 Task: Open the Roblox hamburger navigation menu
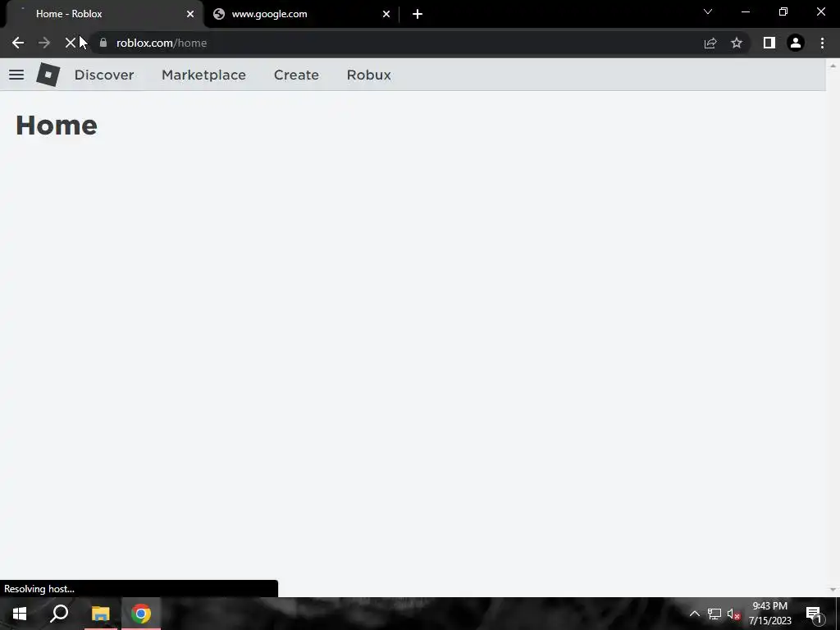point(16,75)
